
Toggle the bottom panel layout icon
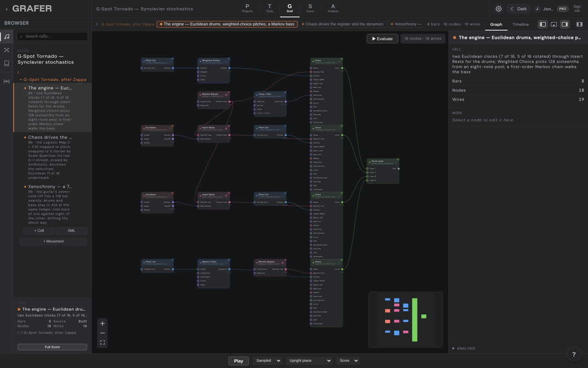point(554,24)
